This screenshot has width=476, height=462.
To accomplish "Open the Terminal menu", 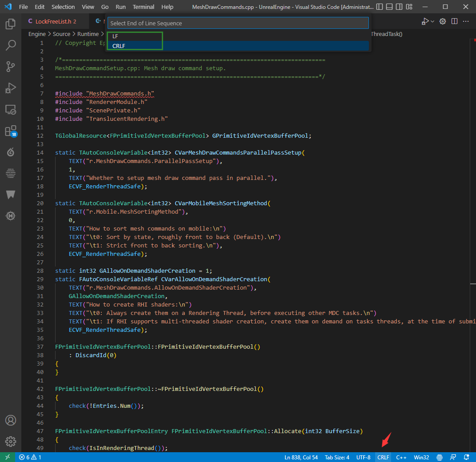I will point(144,7).
